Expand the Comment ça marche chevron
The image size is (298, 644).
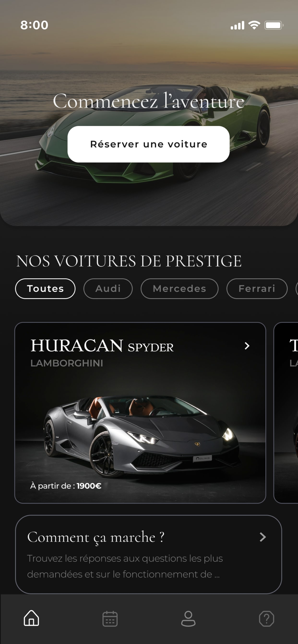(x=263, y=537)
